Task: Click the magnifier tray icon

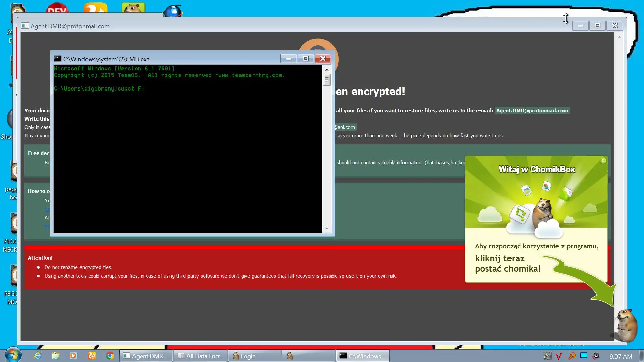Action: (x=572, y=356)
